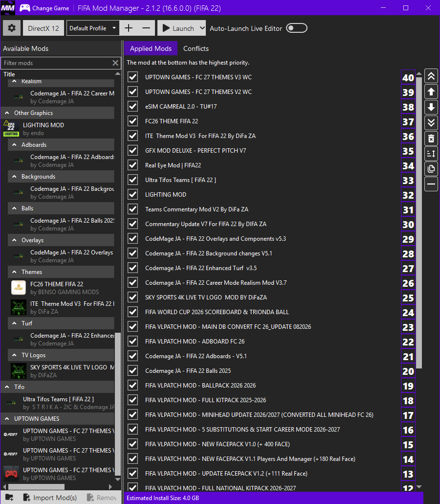Click SKY SPORTS 4K LIVE TV LOGO thumbnail

tap(18, 371)
